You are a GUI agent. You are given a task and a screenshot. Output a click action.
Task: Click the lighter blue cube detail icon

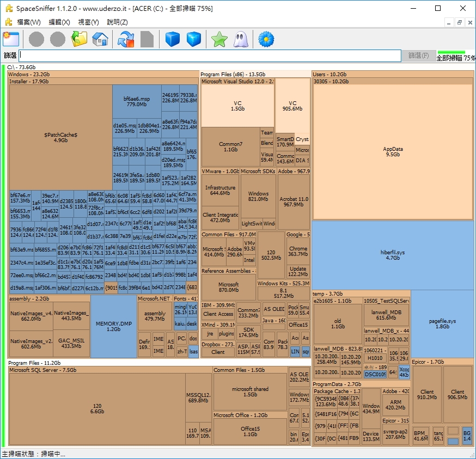coord(194,39)
